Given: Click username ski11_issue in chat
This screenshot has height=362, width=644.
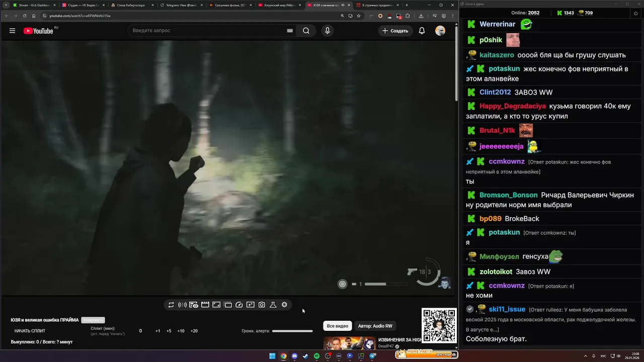Looking at the screenshot, I should point(507,309).
